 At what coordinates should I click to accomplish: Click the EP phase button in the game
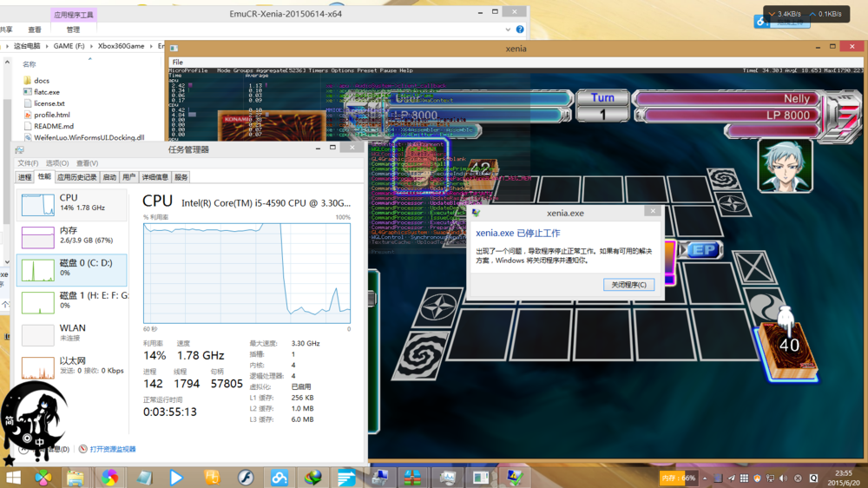(x=704, y=250)
